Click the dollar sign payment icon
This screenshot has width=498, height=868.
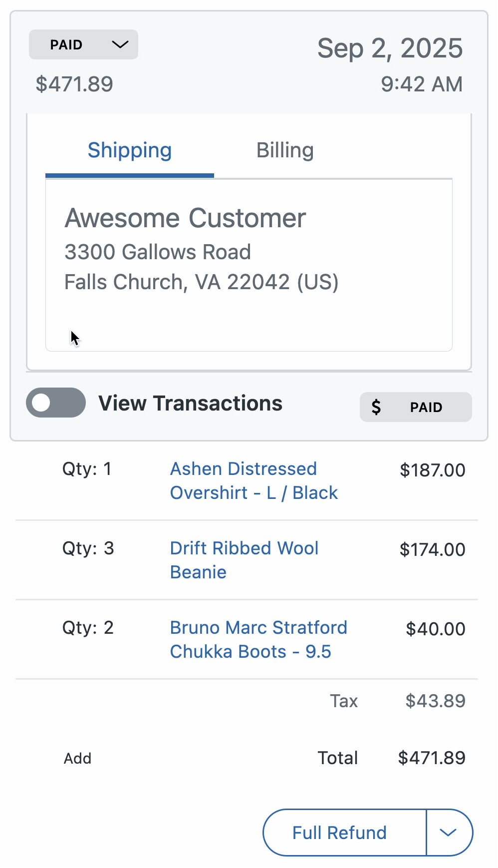(376, 407)
